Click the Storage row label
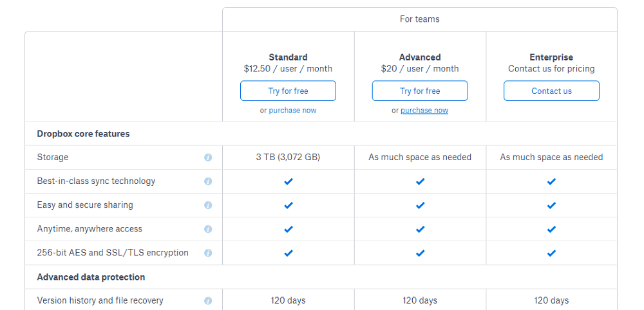The image size is (644, 310). point(53,157)
